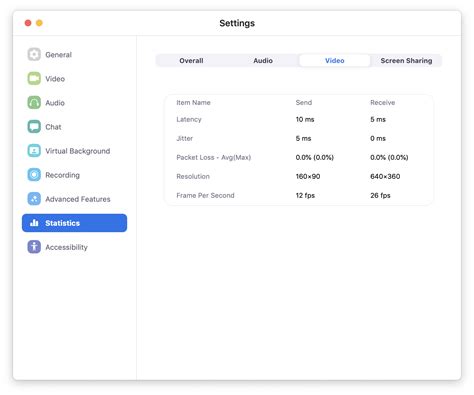Select the Jitter row label
The width and height of the screenshot is (474, 395).
pos(185,138)
